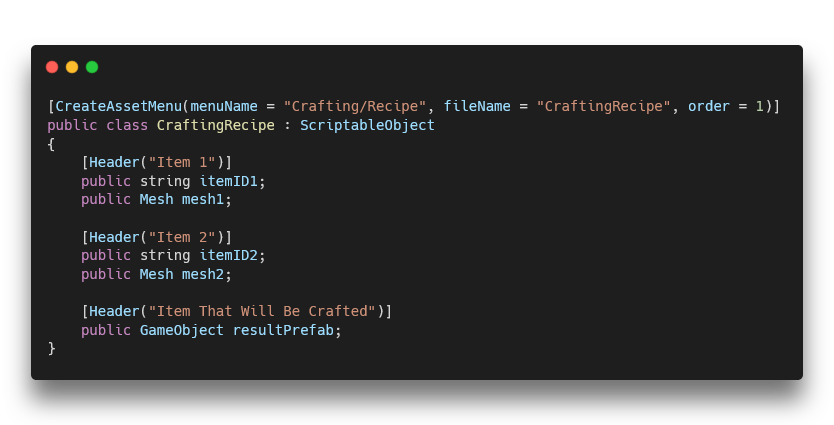The width and height of the screenshot is (834, 425).
Task: Place cursor on the itemID1 field
Action: pos(232,181)
